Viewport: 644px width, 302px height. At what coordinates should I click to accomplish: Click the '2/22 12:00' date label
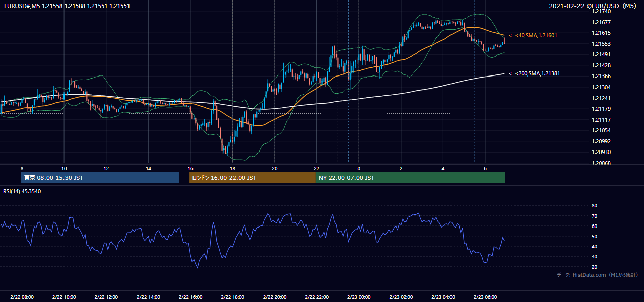(106, 297)
